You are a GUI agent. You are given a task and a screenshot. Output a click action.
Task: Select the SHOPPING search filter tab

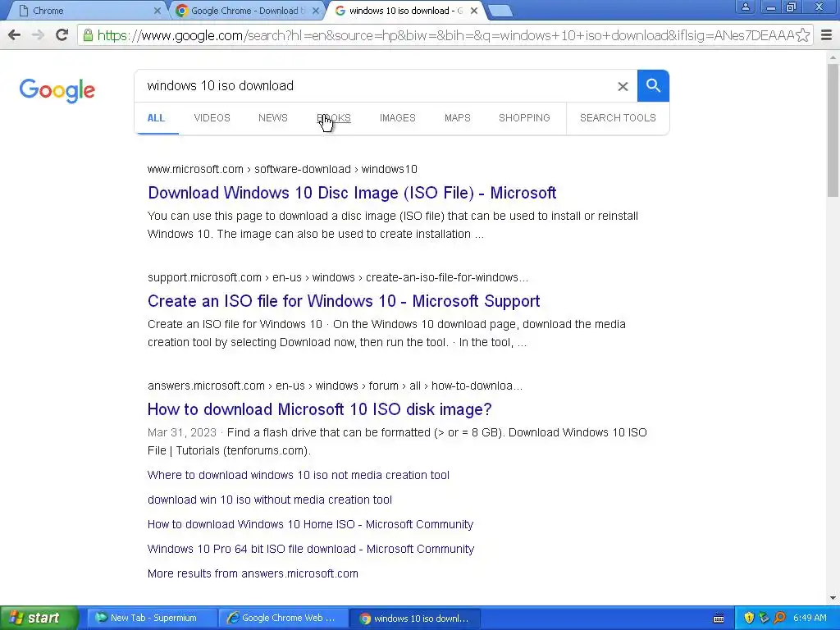coord(524,118)
